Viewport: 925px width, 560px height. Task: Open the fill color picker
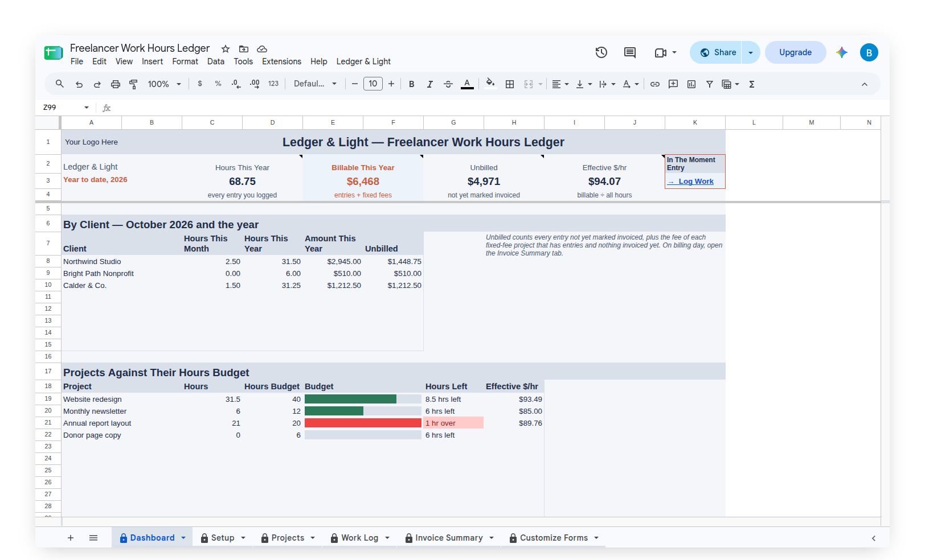coord(490,84)
